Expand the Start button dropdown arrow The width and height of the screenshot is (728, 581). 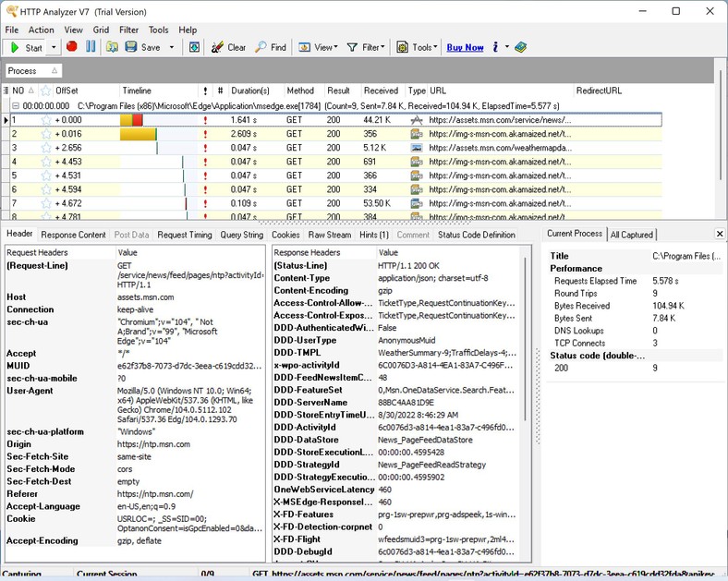[54, 47]
